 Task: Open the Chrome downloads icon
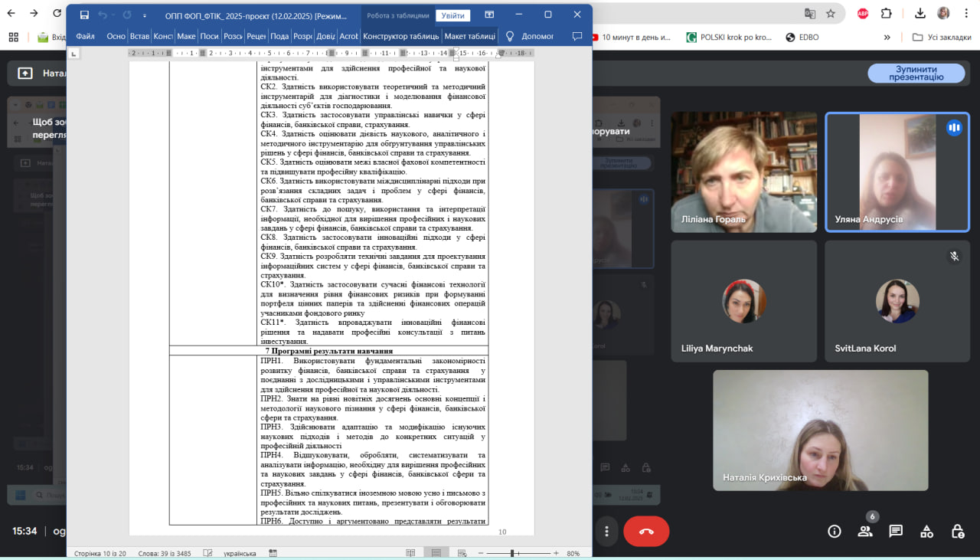[x=921, y=13]
